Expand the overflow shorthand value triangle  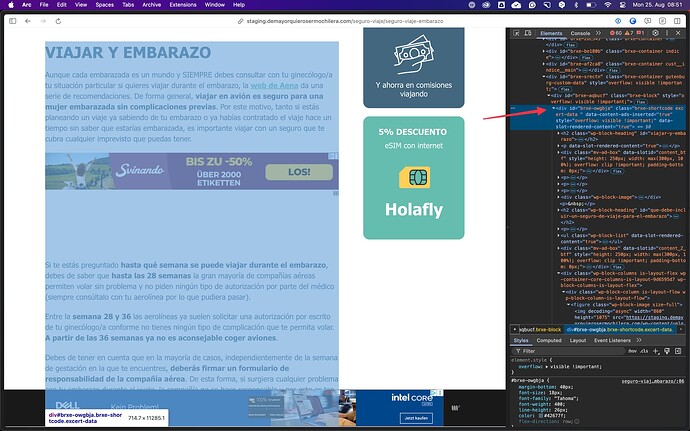547,366
